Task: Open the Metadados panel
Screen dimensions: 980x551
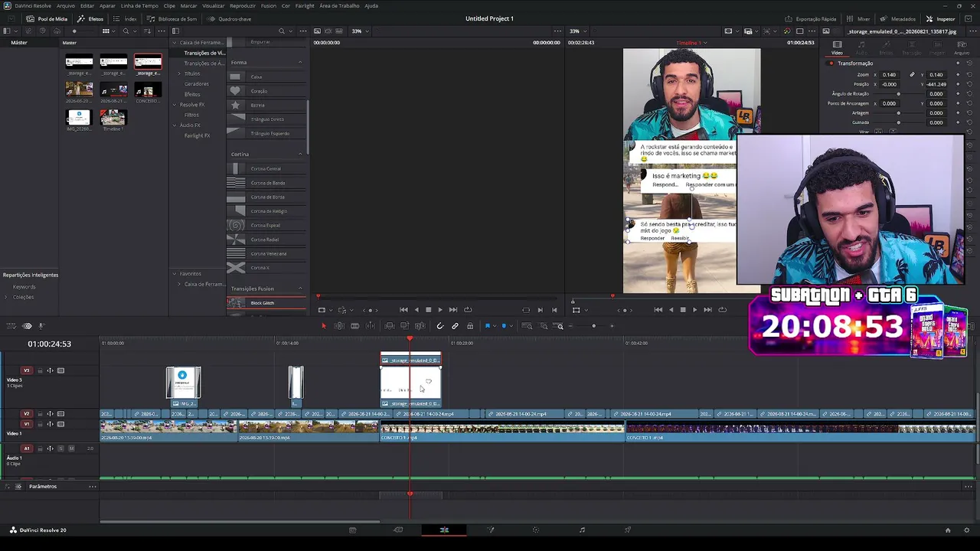Action: [x=898, y=18]
